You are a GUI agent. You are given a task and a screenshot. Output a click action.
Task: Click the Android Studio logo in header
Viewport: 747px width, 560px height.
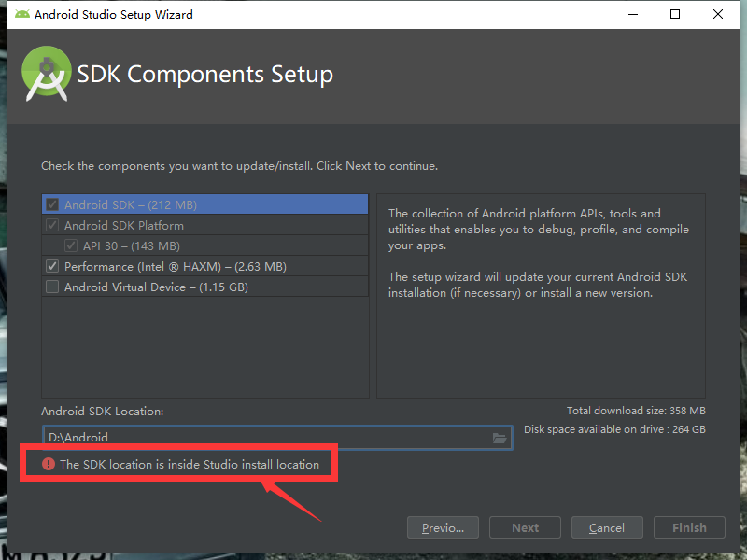pyautogui.click(x=46, y=74)
